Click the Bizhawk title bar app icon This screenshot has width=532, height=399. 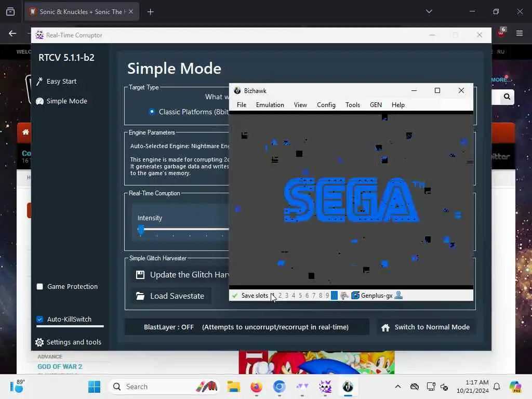click(x=237, y=90)
